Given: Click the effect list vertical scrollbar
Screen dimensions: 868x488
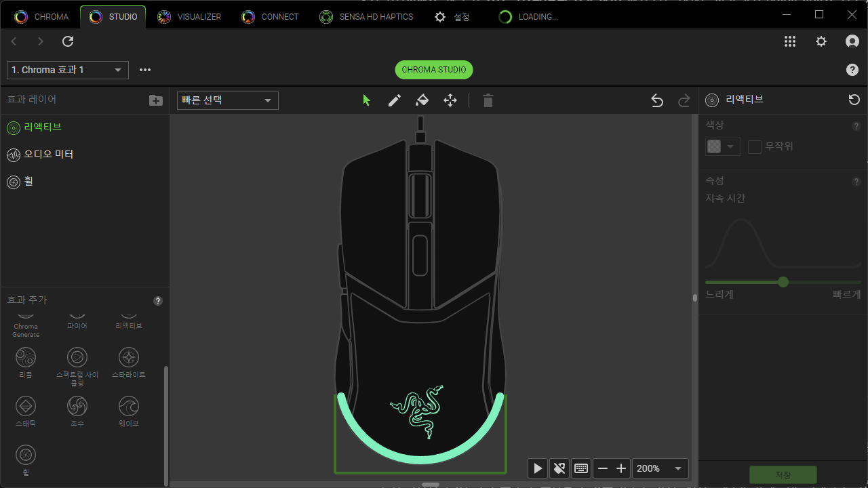Looking at the screenshot, I should point(166,425).
